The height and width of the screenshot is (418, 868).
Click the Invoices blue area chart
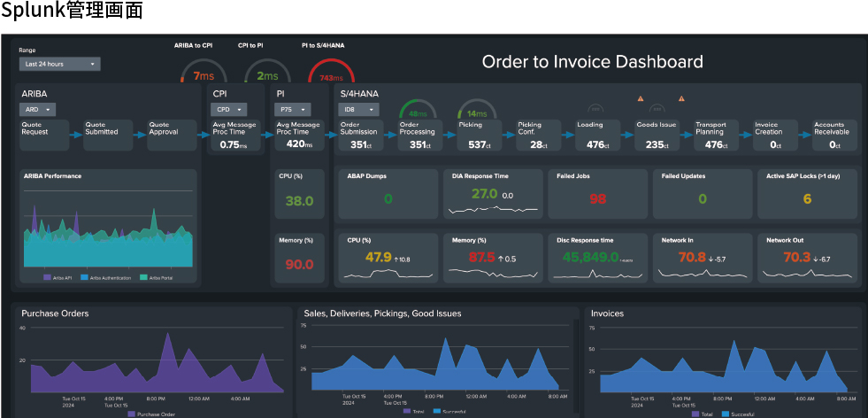[725, 366]
